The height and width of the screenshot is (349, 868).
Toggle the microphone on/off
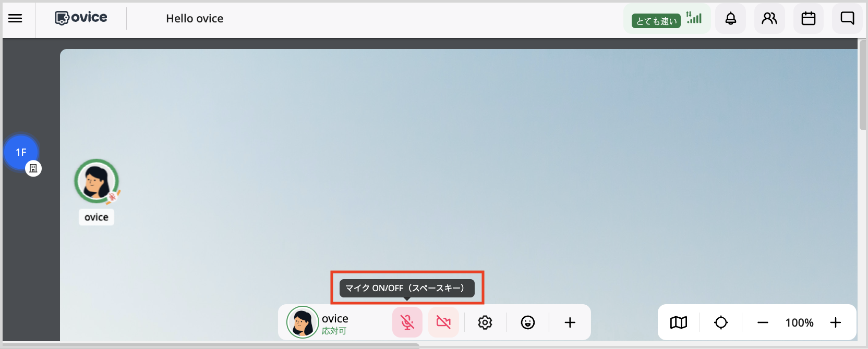click(x=407, y=322)
